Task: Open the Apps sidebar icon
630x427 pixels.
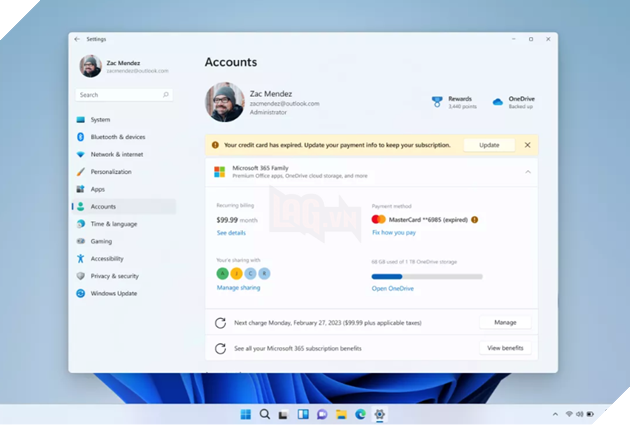Action: pos(81,189)
